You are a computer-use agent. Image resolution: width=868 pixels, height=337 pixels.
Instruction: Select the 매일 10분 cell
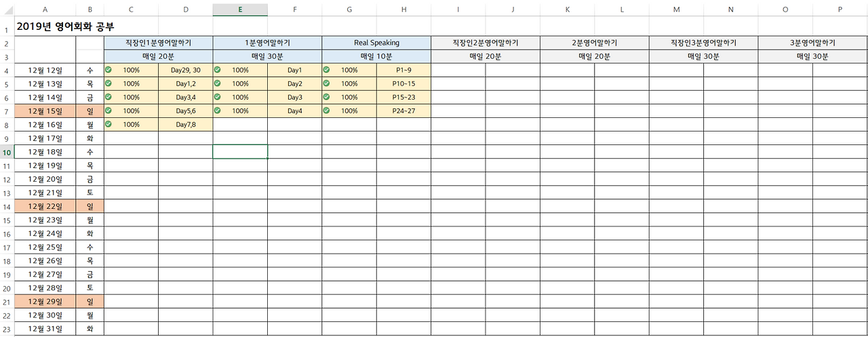[376, 56]
